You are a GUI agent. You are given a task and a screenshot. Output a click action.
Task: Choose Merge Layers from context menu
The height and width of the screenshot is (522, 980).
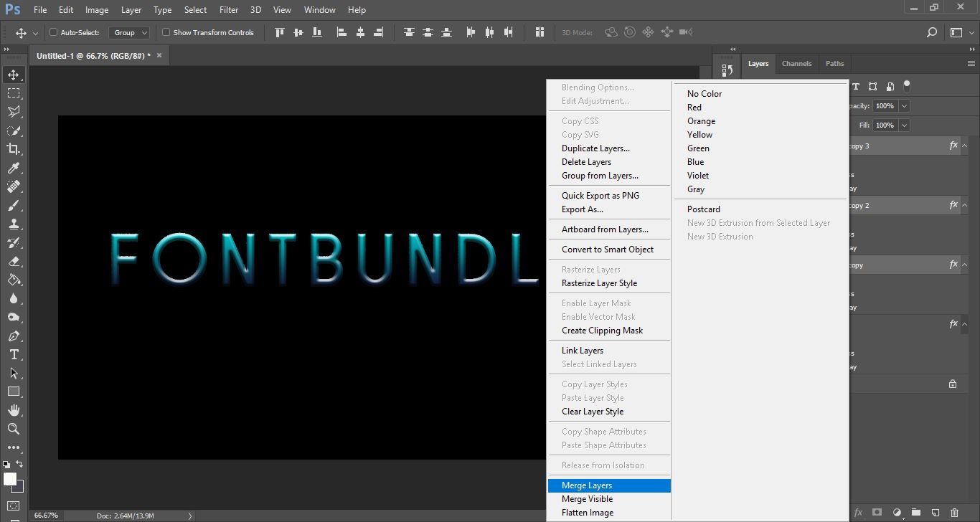[587, 485]
